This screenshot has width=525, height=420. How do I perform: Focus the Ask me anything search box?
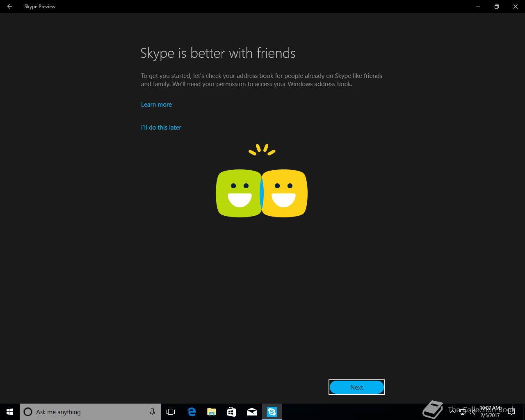click(90, 412)
